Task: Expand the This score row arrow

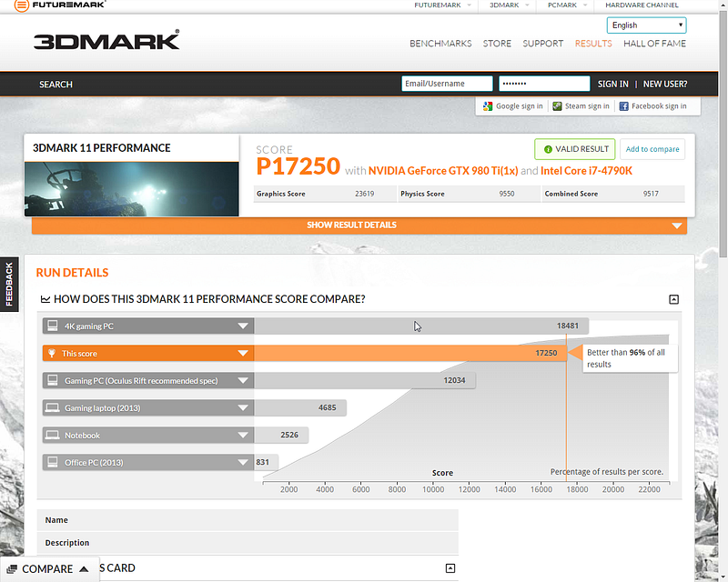Action: pos(243,353)
